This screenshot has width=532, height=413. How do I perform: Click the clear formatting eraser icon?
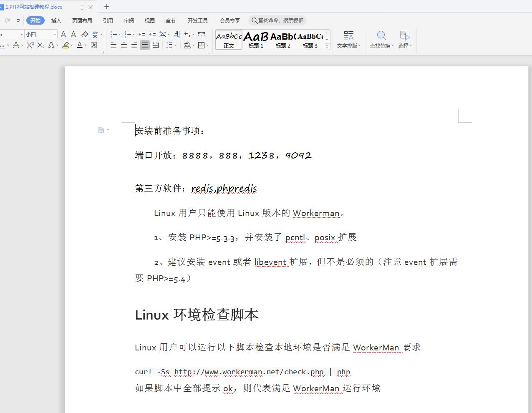85,34
